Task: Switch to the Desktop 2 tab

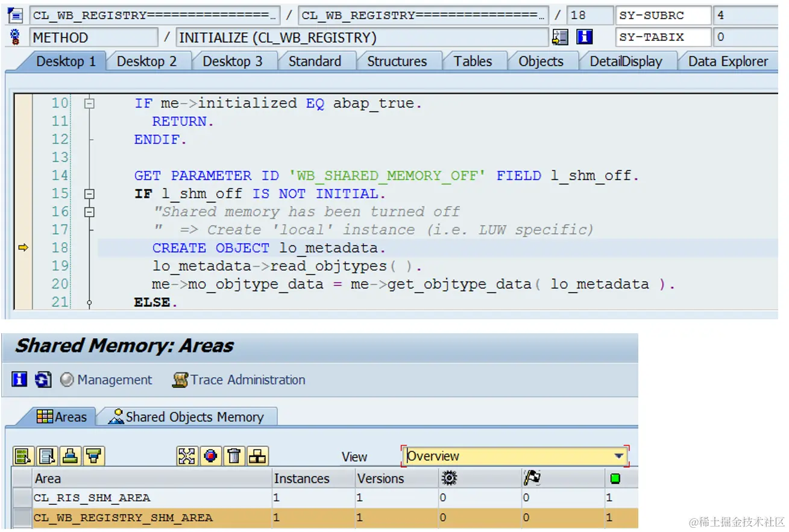Action: (146, 61)
